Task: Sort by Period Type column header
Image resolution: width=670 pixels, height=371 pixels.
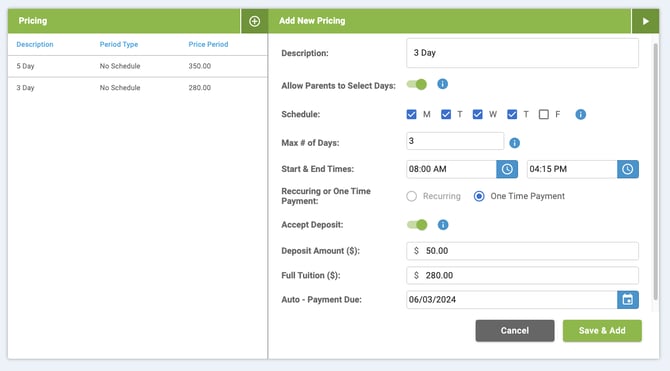Action: [x=119, y=44]
